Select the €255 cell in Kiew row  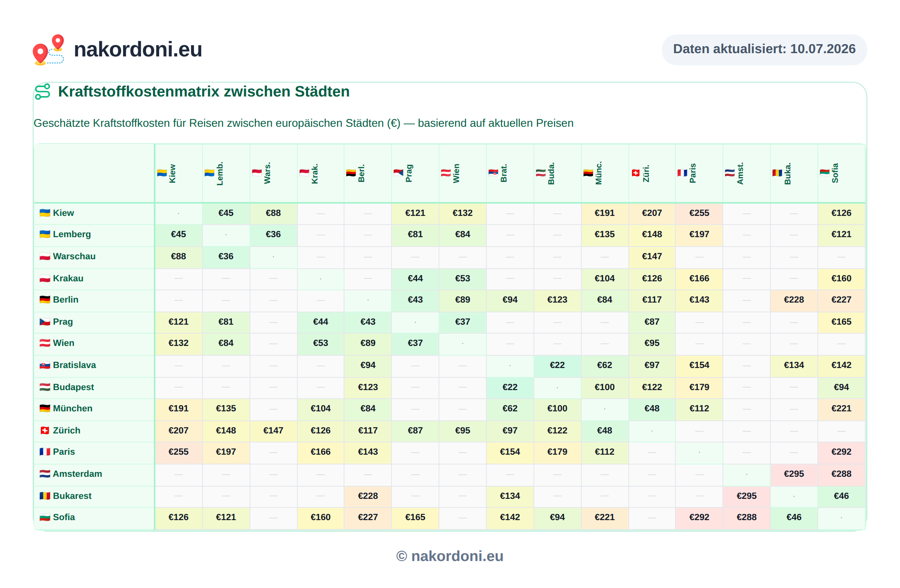click(699, 213)
